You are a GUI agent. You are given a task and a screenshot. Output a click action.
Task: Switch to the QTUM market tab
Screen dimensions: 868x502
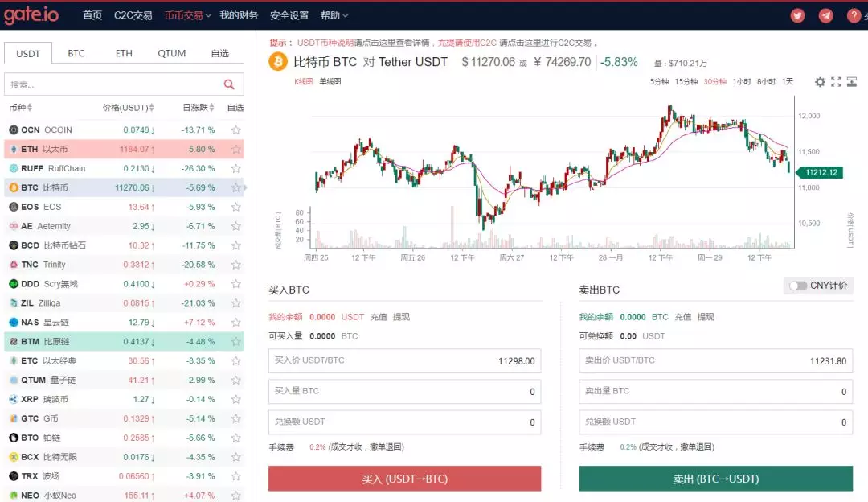click(x=171, y=53)
